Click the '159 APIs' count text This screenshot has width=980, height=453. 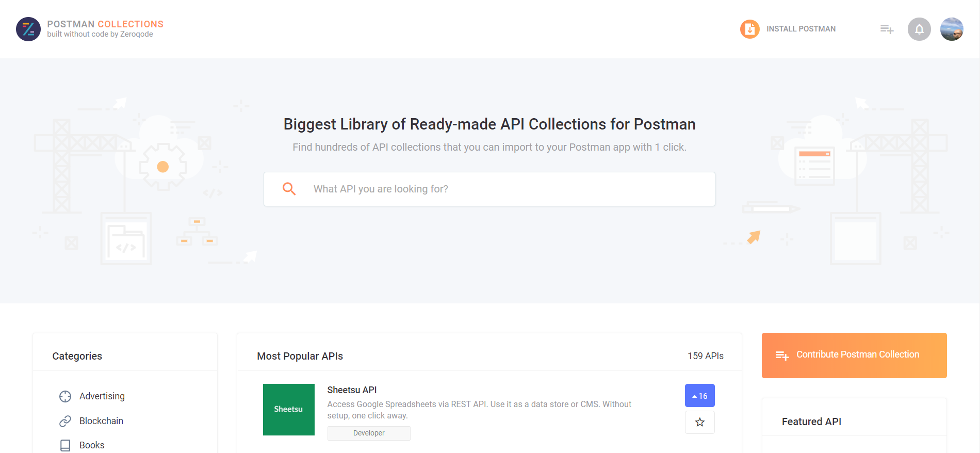click(x=706, y=356)
